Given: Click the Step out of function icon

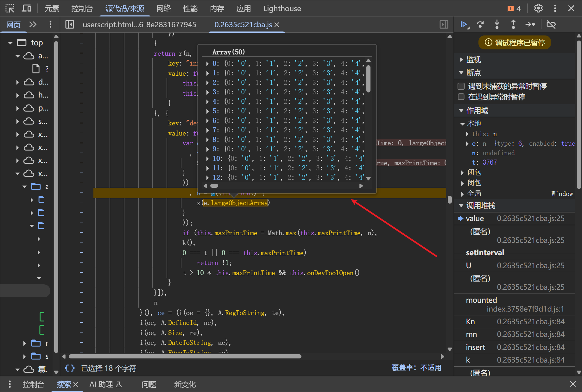Looking at the screenshot, I should coord(513,24).
